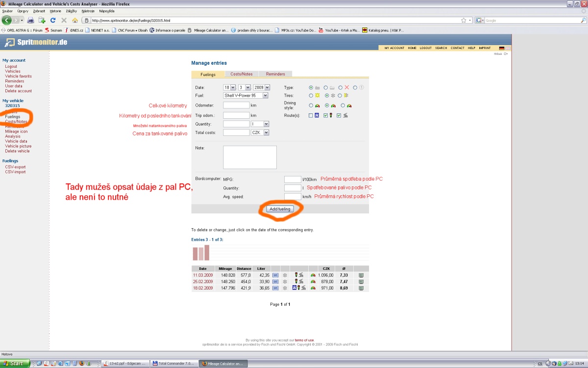Click the German flag language icon
This screenshot has width=588, height=368.
[x=502, y=48]
